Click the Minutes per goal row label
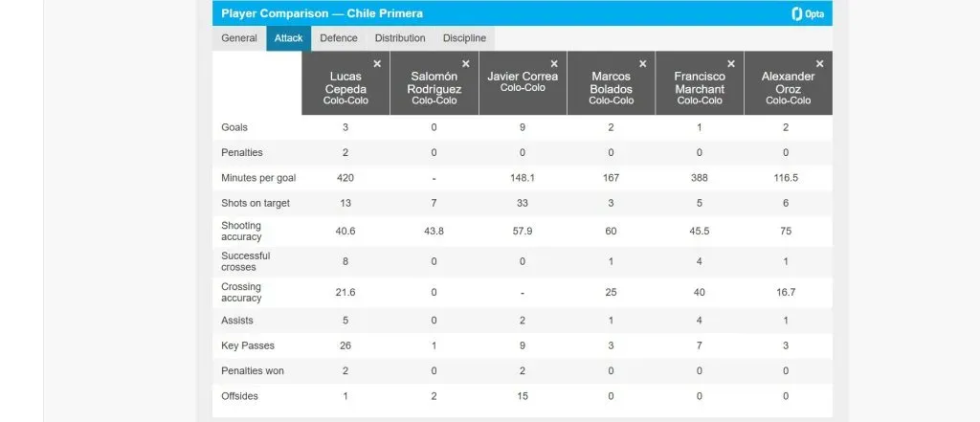 pos(258,178)
